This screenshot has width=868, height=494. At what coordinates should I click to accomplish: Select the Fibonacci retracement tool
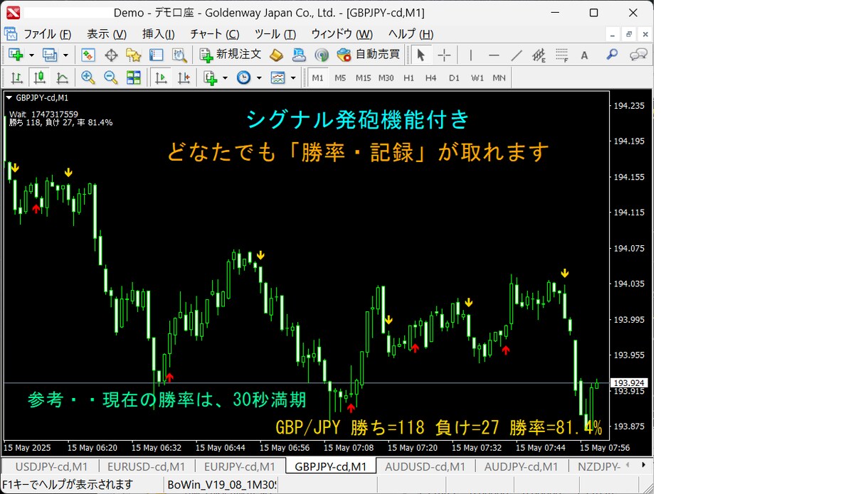[562, 55]
